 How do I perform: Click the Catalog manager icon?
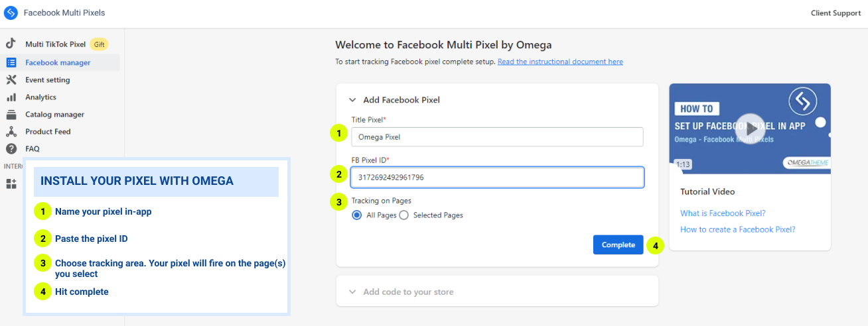click(x=11, y=114)
